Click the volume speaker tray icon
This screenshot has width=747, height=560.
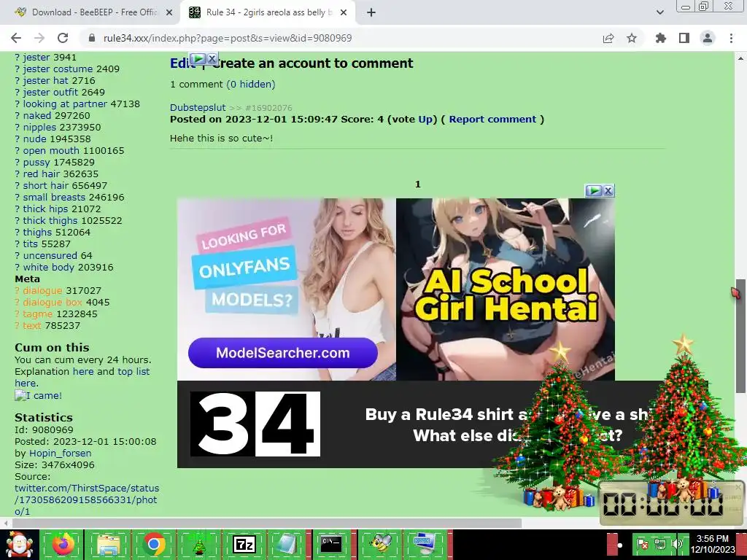[676, 544]
